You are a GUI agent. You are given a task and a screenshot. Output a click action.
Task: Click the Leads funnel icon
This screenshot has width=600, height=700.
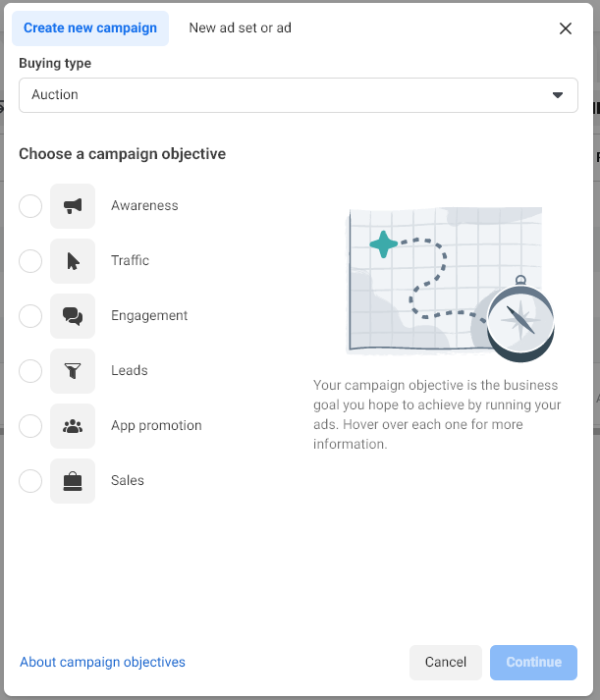pos(73,371)
